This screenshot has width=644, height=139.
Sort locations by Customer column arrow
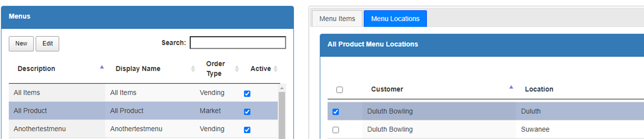(511, 87)
